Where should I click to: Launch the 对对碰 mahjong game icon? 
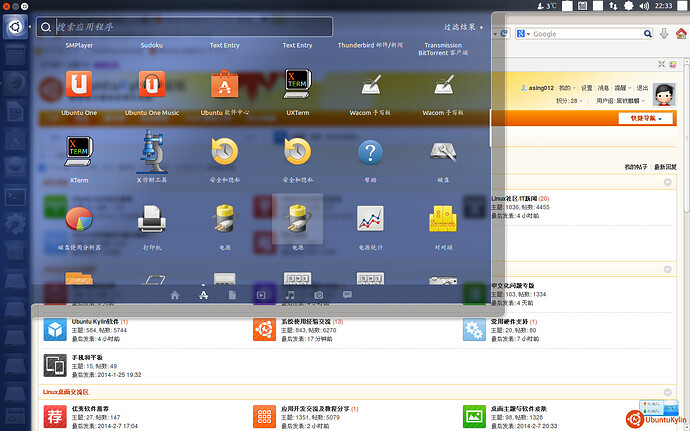[x=443, y=219]
